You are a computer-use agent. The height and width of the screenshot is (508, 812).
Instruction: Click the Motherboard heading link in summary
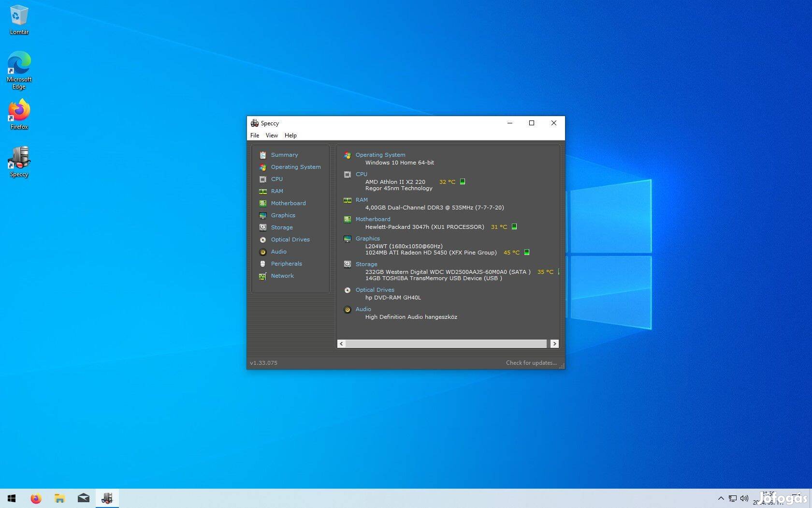coord(373,219)
